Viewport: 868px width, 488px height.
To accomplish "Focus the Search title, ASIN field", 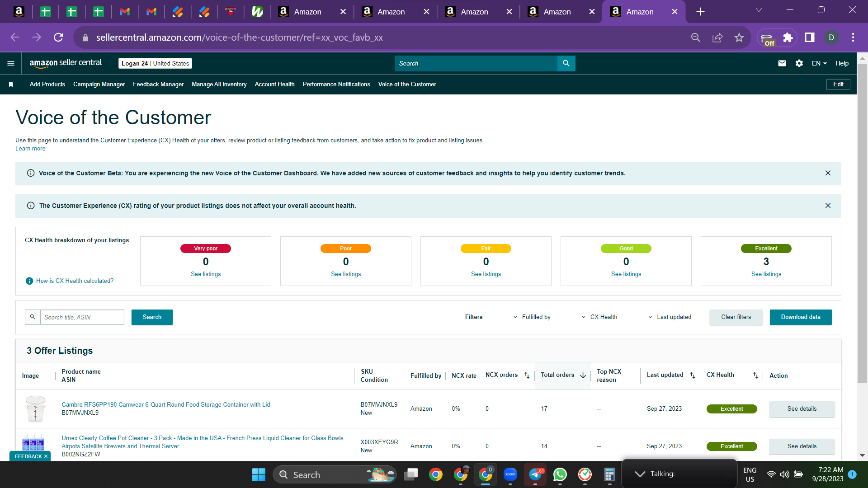I will point(82,317).
